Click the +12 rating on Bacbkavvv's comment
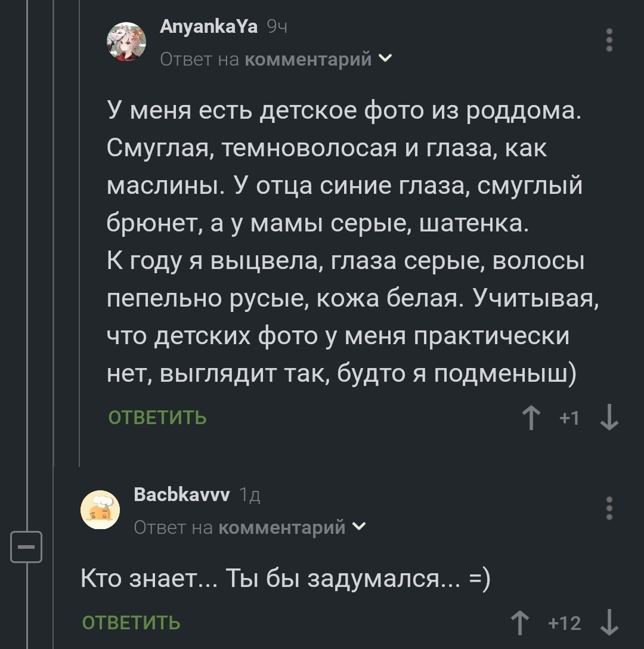 coord(564,623)
